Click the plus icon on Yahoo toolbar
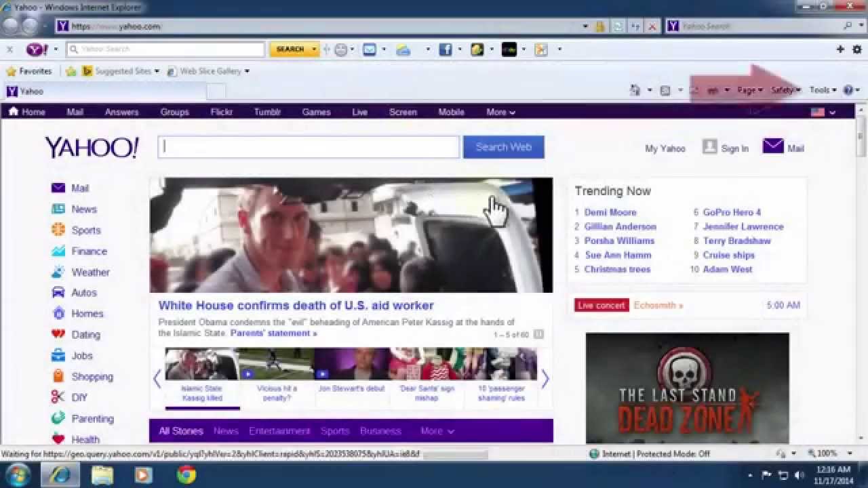 840,49
